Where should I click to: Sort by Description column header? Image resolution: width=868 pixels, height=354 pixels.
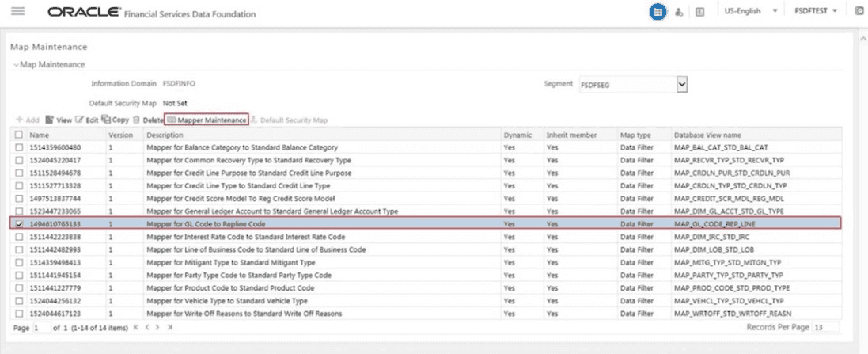pyautogui.click(x=165, y=135)
